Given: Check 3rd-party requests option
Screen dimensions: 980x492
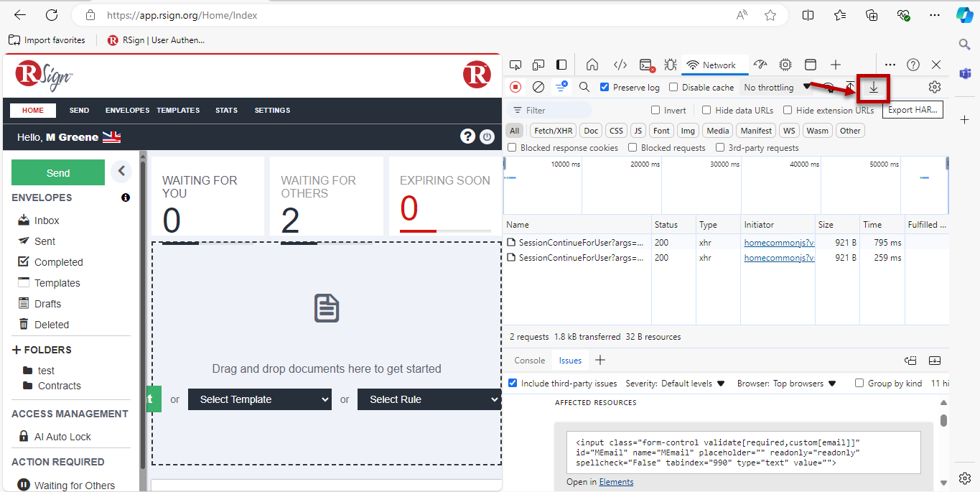Looking at the screenshot, I should pos(720,147).
